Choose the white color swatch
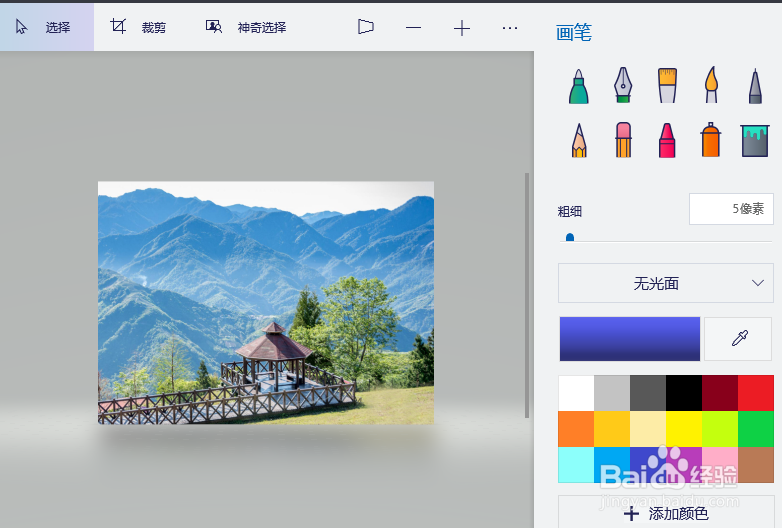This screenshot has height=528, width=782. 576,393
